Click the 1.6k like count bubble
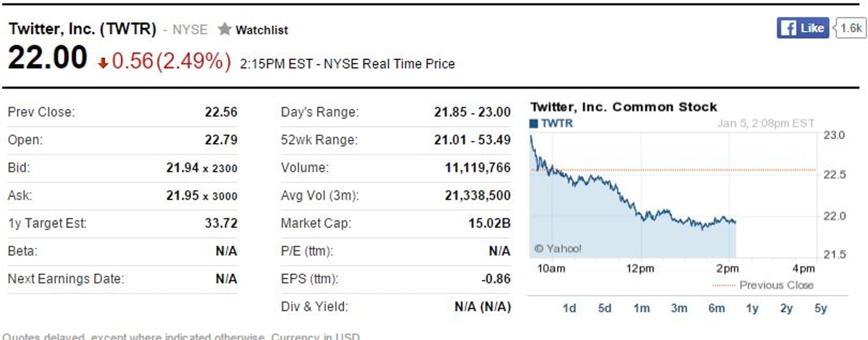868x340 pixels. 849,28
